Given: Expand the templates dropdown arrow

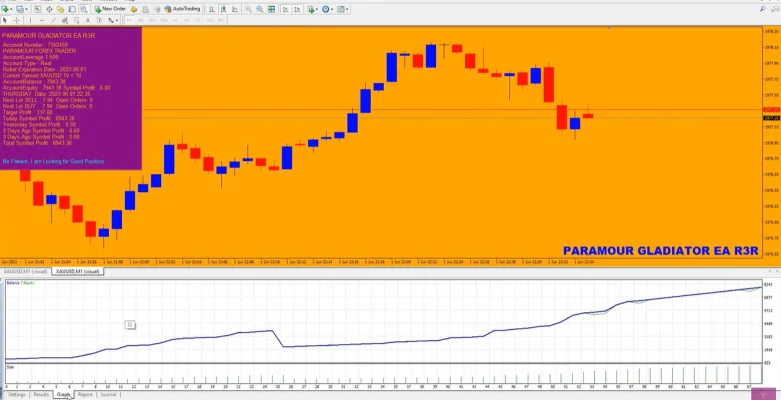Looking at the screenshot, I should pyautogui.click(x=347, y=9).
